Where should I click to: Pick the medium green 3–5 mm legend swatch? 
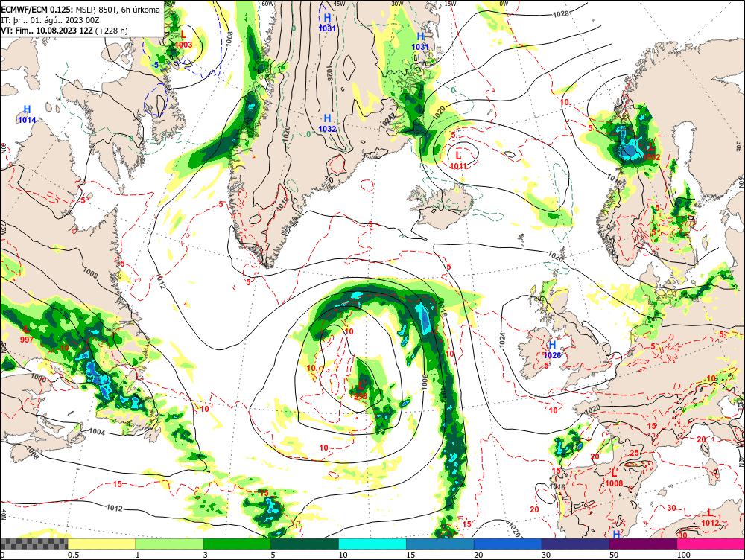tap(237, 544)
